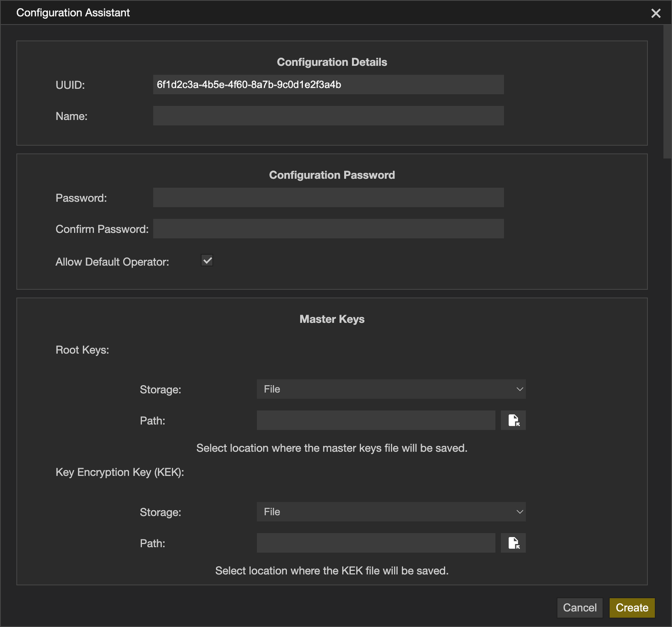Click the UUID input field
Viewport: 672px width, 627px height.
[328, 85]
